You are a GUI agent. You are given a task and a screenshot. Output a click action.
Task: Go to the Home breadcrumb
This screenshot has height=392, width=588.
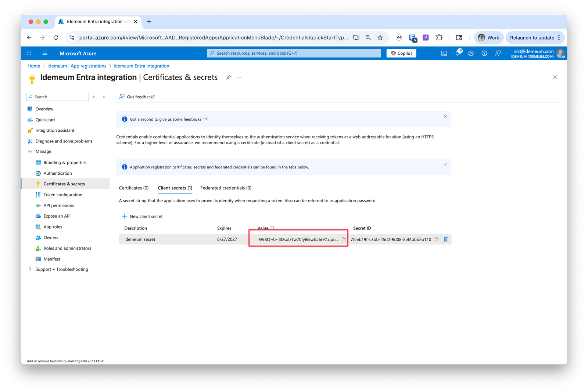tap(34, 66)
